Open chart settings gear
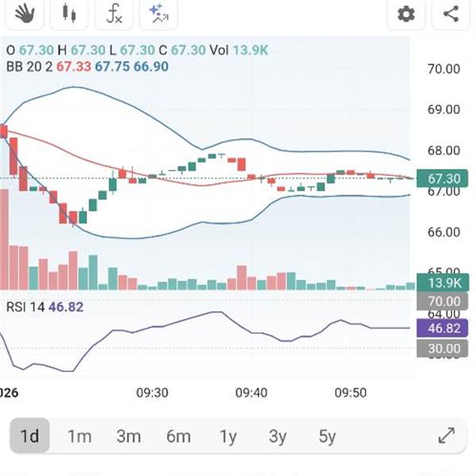 coord(406,13)
